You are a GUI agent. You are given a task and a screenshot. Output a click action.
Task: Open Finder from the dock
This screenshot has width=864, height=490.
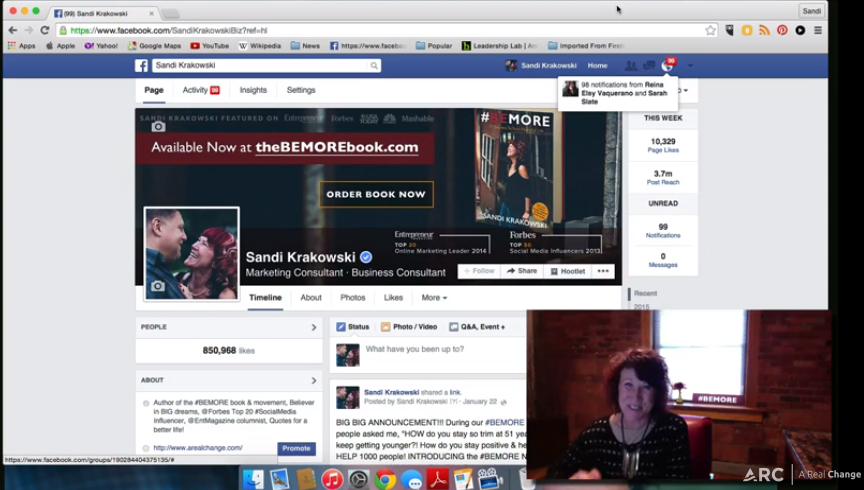pyautogui.click(x=253, y=480)
